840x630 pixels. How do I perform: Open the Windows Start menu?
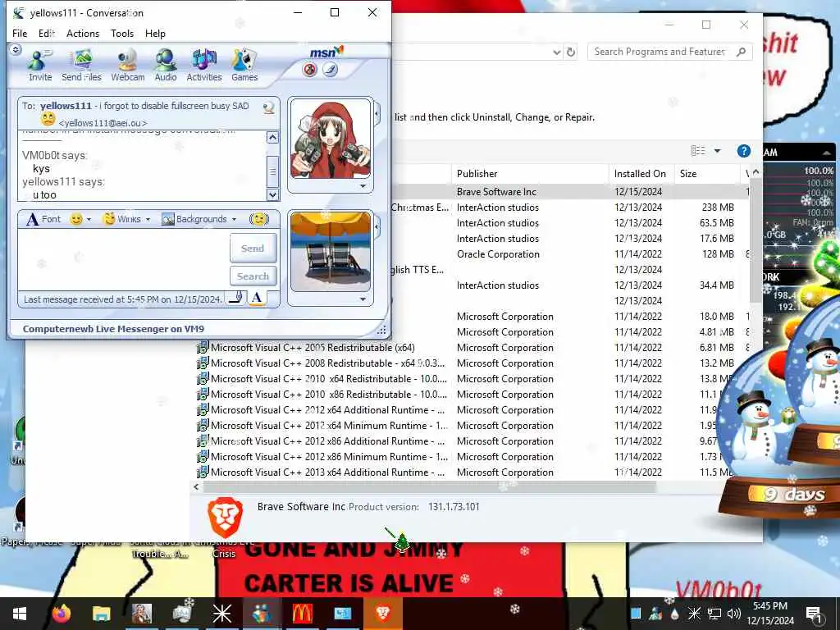[x=20, y=614]
